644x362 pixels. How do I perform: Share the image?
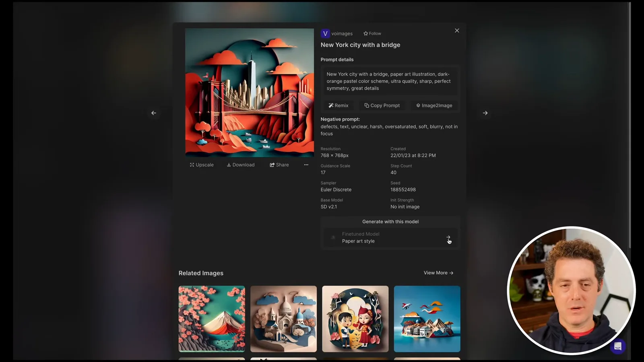tap(279, 165)
